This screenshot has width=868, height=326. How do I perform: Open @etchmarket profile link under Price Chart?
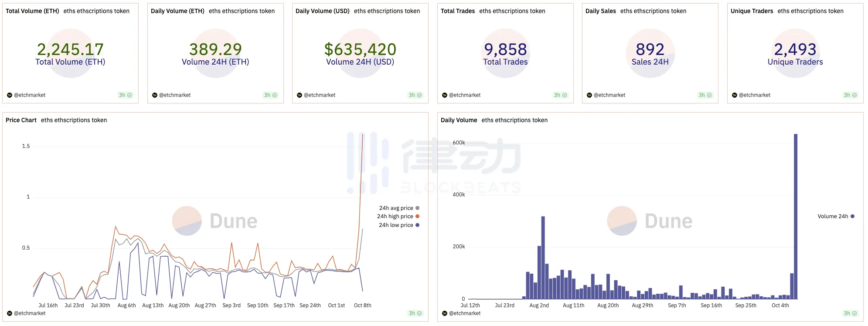pyautogui.click(x=30, y=313)
